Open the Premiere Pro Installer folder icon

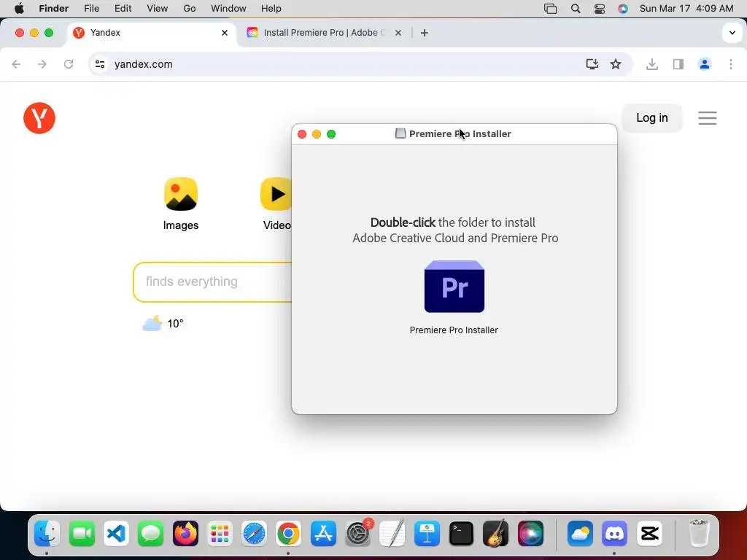click(x=454, y=287)
